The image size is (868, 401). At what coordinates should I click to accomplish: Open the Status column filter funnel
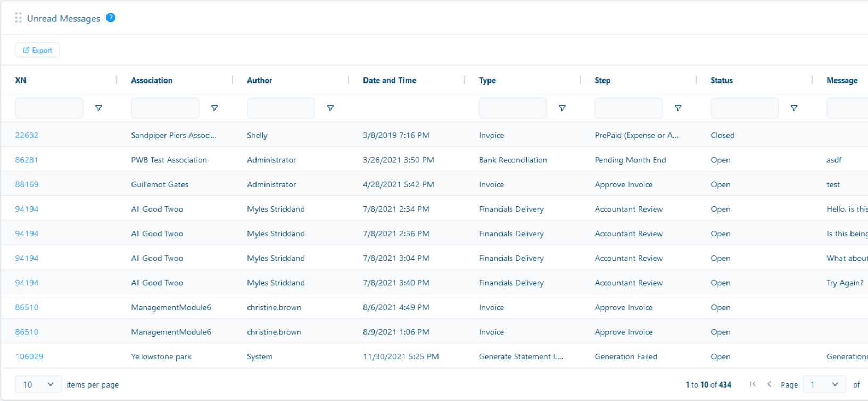[x=794, y=108]
